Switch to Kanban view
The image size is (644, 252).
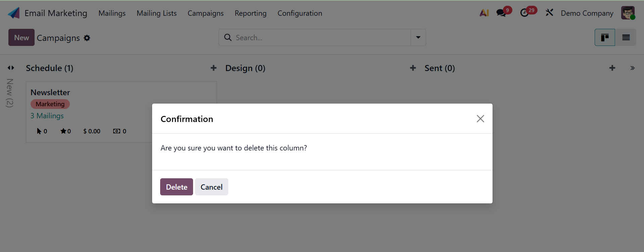[605, 38]
